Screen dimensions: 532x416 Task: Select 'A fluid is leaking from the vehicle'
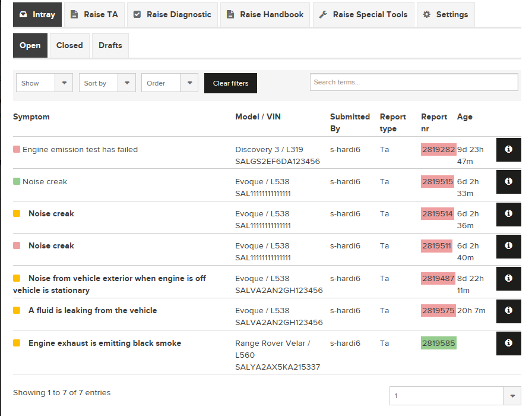[93, 310]
